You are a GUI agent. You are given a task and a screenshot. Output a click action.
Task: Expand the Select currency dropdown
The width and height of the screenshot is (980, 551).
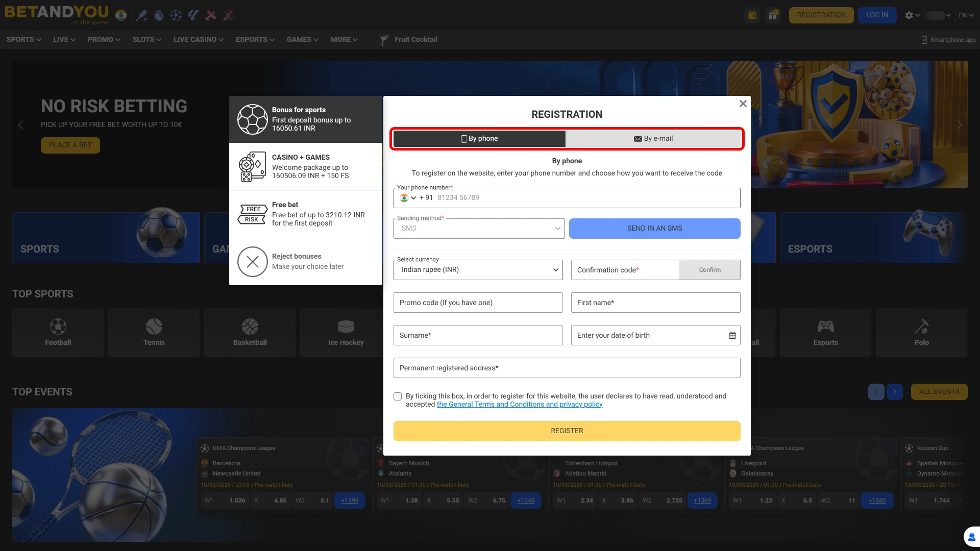click(477, 269)
